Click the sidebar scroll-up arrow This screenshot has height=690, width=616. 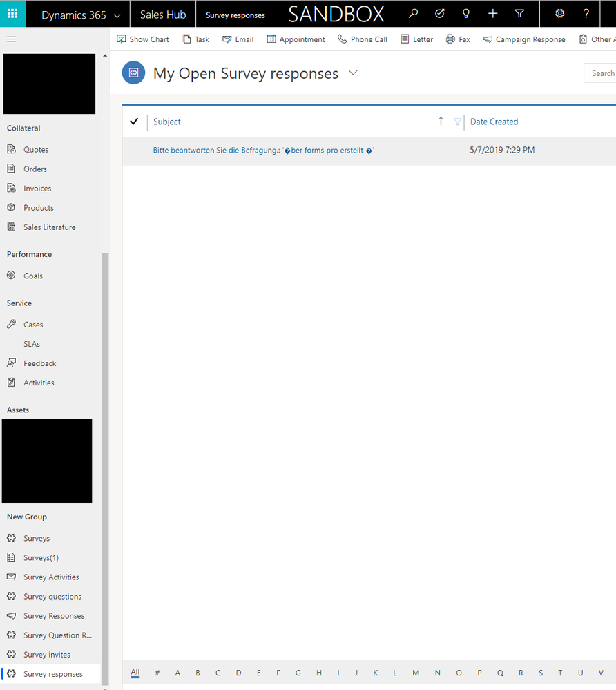click(105, 56)
